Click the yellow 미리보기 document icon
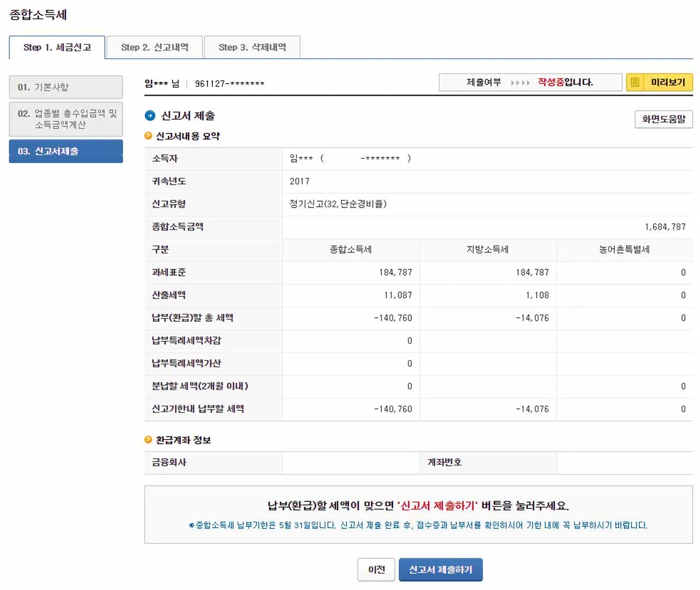Viewport: 700px width, 590px height. click(x=635, y=82)
